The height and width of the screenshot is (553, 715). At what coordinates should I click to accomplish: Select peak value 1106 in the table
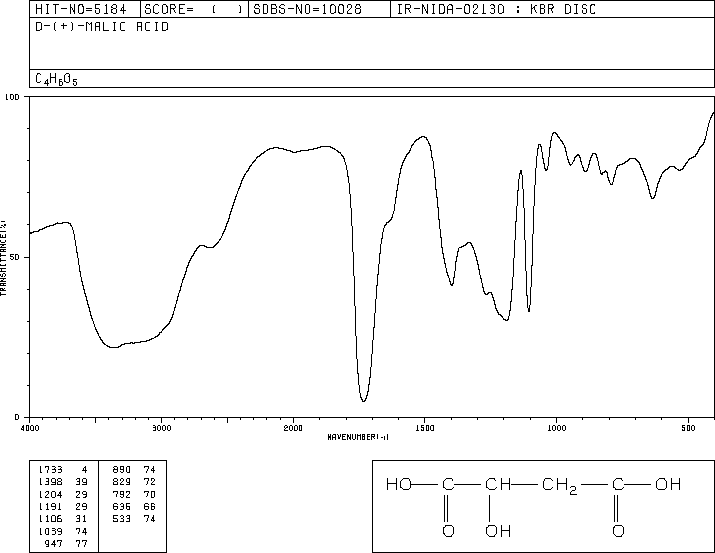(51, 519)
